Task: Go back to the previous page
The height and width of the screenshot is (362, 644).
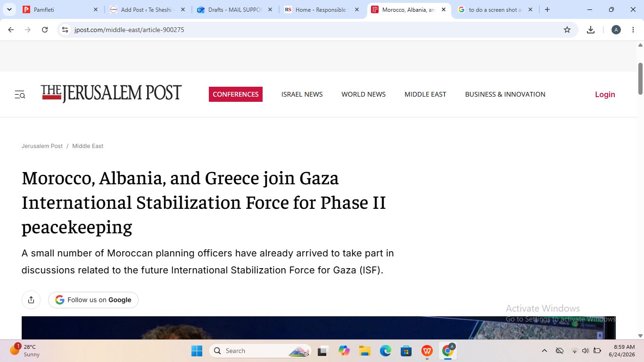Action: [11, 30]
